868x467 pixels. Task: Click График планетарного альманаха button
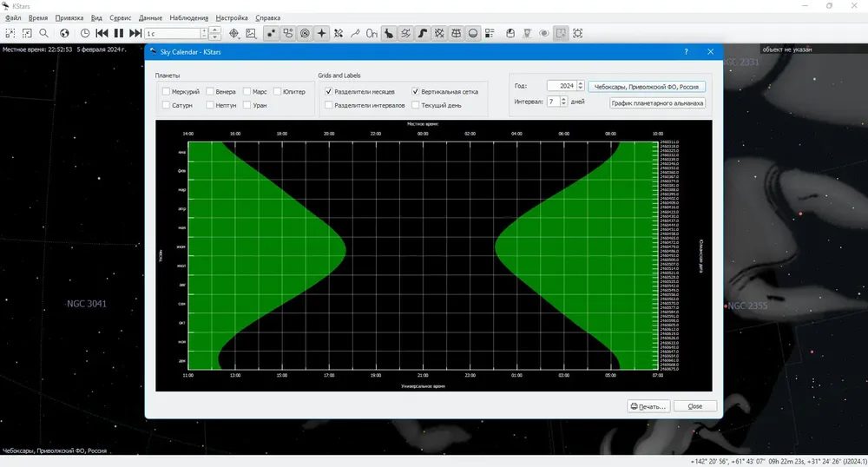(658, 103)
